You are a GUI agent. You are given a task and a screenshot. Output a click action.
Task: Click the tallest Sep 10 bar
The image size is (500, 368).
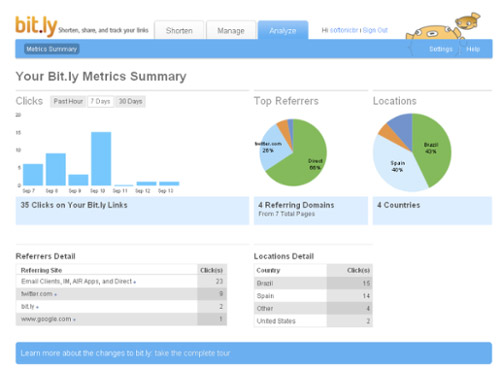101,158
